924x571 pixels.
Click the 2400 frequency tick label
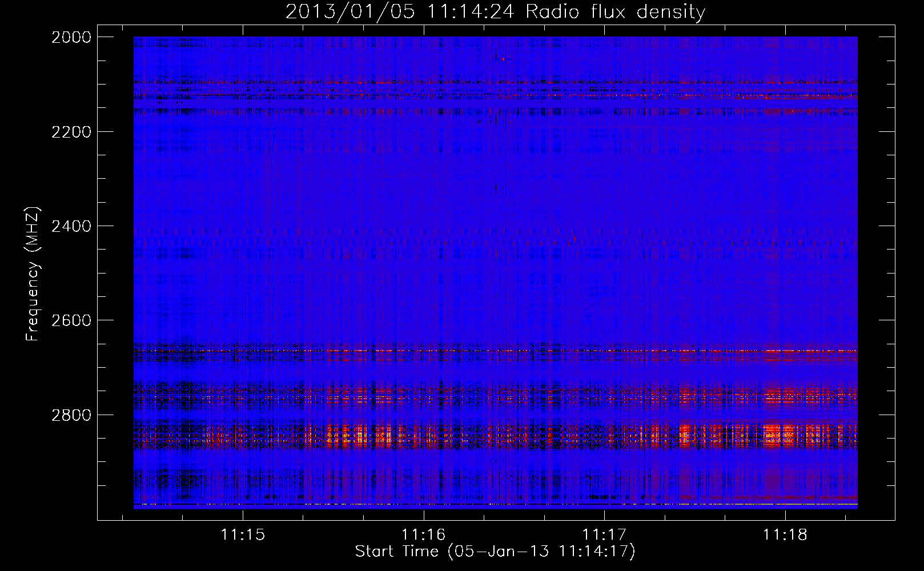(71, 226)
